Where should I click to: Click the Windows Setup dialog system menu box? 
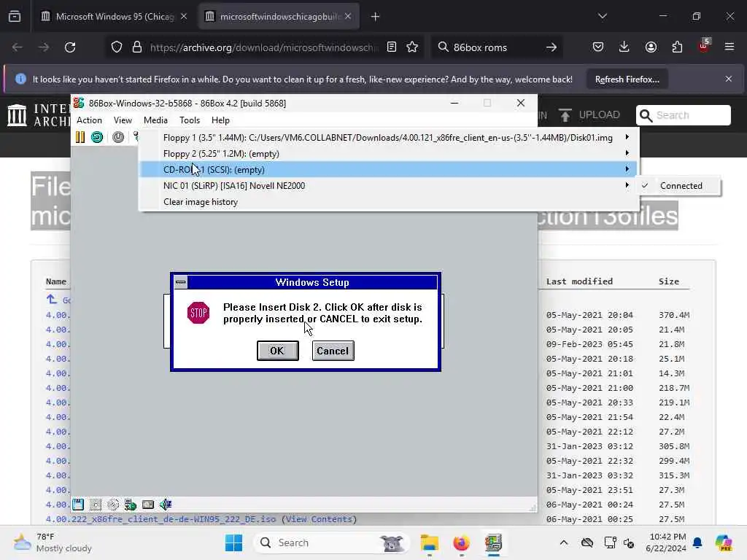click(181, 282)
